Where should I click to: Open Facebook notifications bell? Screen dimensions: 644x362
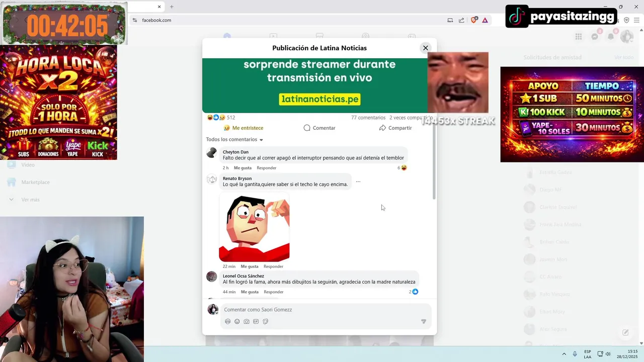[611, 36]
